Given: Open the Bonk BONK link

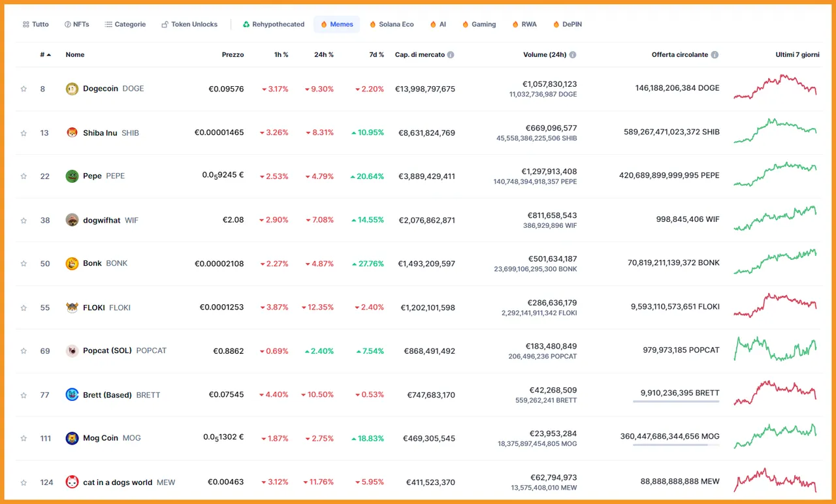Looking at the screenshot, I should pyautogui.click(x=105, y=263).
